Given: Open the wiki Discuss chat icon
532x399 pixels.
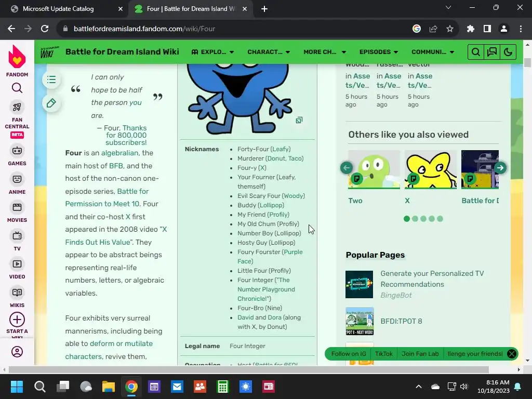Looking at the screenshot, I should click(x=492, y=52).
